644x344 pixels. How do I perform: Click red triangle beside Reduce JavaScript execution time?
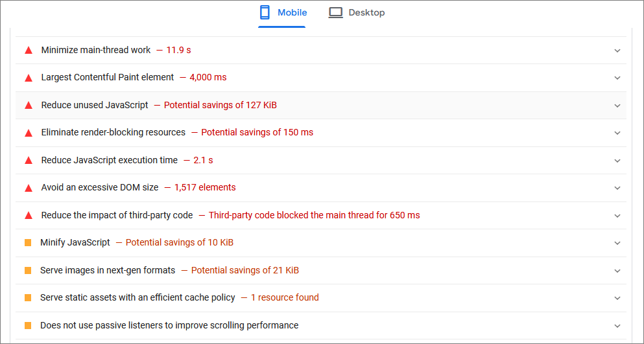29,161
